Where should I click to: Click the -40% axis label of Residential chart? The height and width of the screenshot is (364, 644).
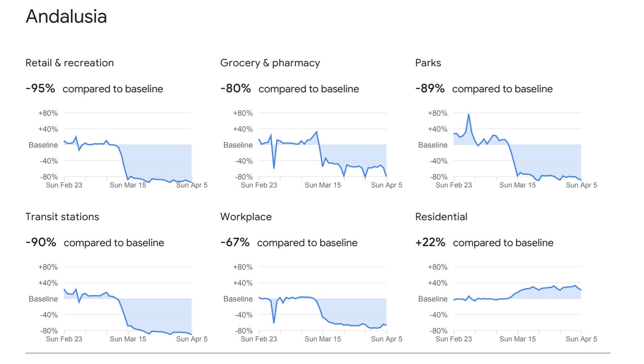[x=439, y=315]
